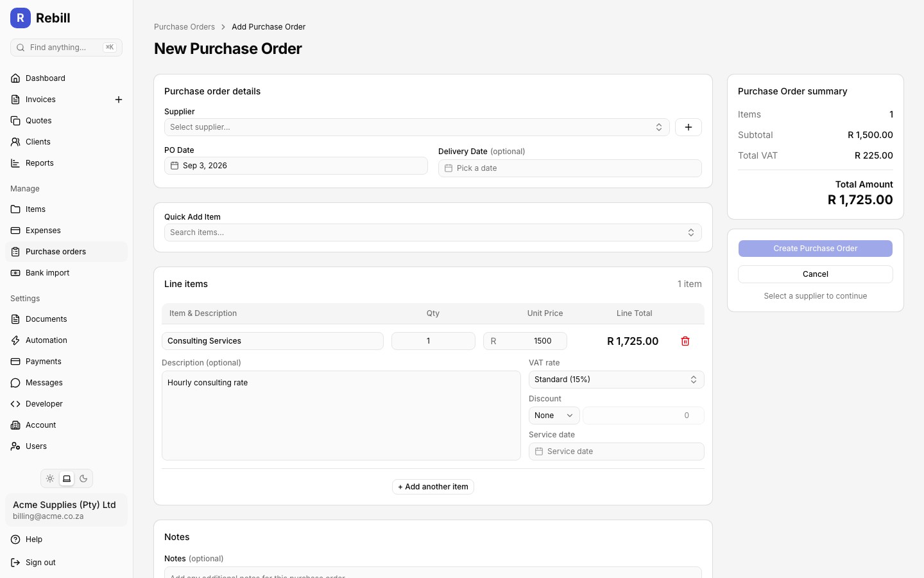Viewport: 924px width, 578px height.
Task: Click the Purchase orders clipboard icon
Action: (x=15, y=252)
